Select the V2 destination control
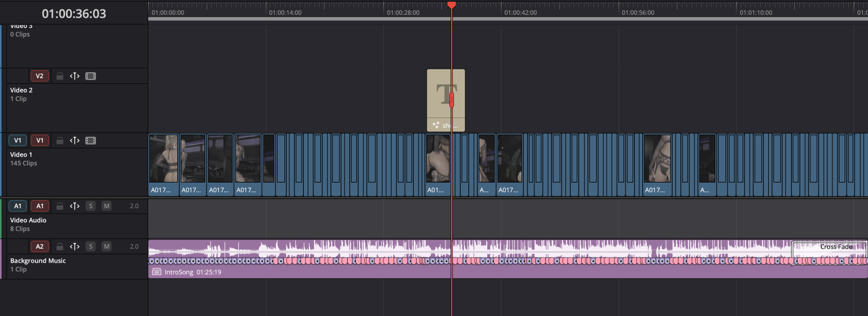Image resolution: width=868 pixels, height=316 pixels. 40,76
